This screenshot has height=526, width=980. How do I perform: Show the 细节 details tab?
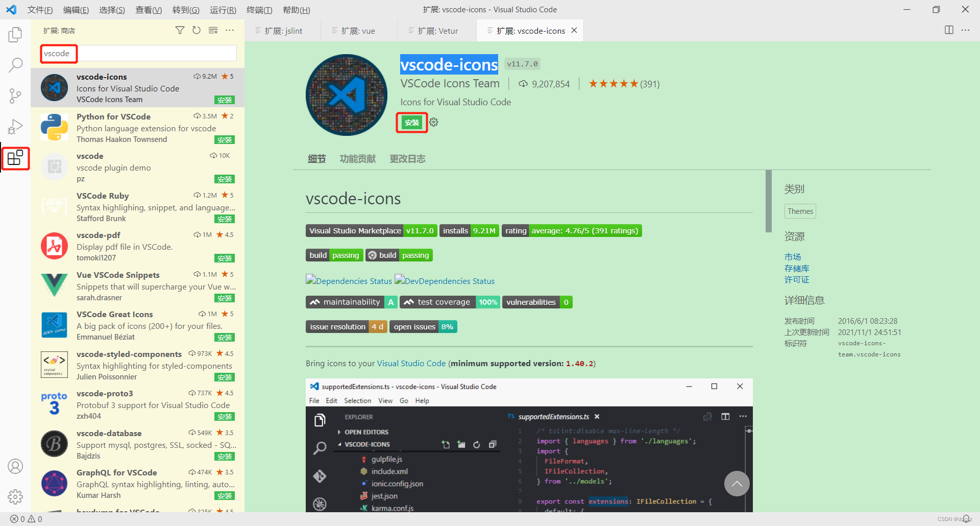[316, 159]
